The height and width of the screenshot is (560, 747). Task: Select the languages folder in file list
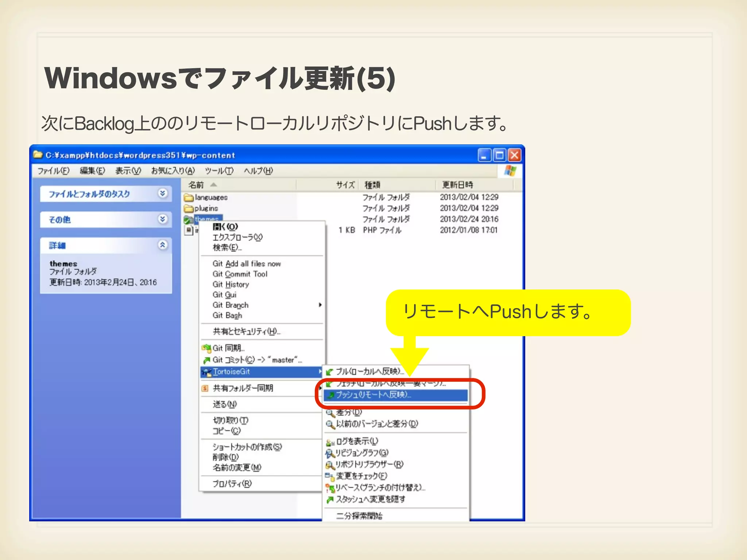click(x=210, y=198)
